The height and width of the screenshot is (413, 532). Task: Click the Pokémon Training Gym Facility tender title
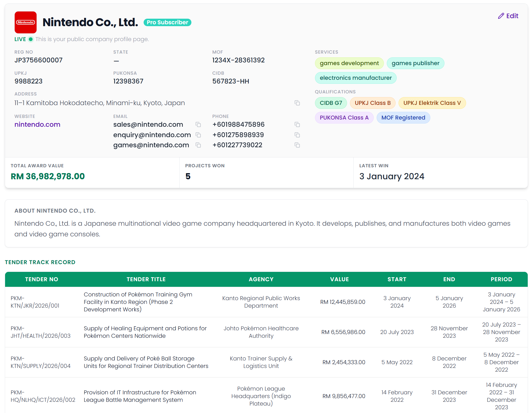(x=138, y=302)
